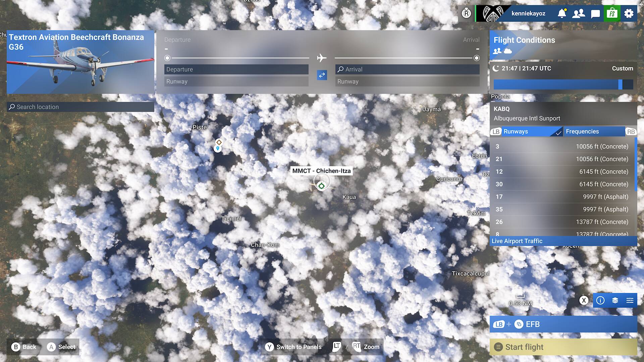This screenshot has width=644, height=362.
Task: Click the multiplayer icon under Flight Conditions
Action: click(x=497, y=51)
